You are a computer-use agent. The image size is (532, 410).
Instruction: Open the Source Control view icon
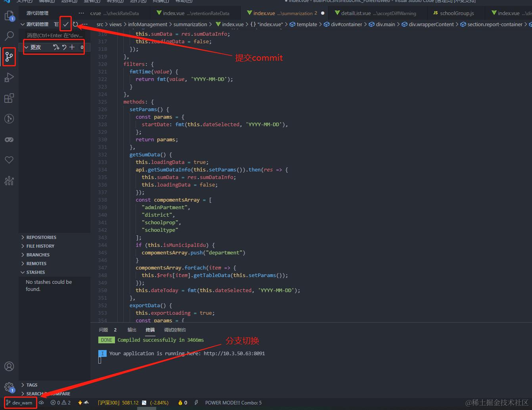tap(9, 57)
